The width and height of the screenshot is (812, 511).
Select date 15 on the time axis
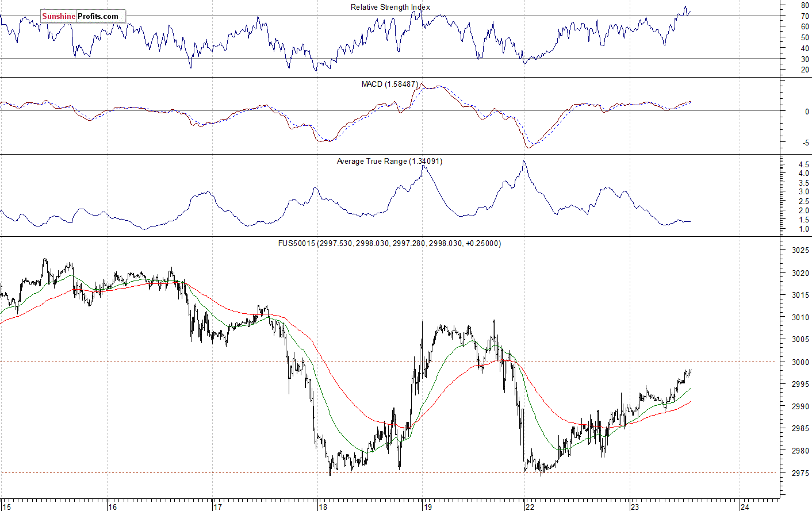pos(6,506)
